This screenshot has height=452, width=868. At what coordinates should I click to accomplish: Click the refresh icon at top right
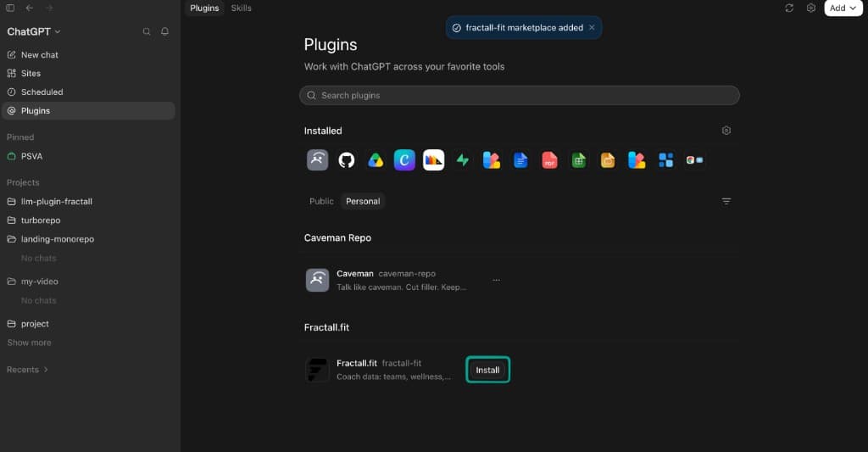pos(789,8)
